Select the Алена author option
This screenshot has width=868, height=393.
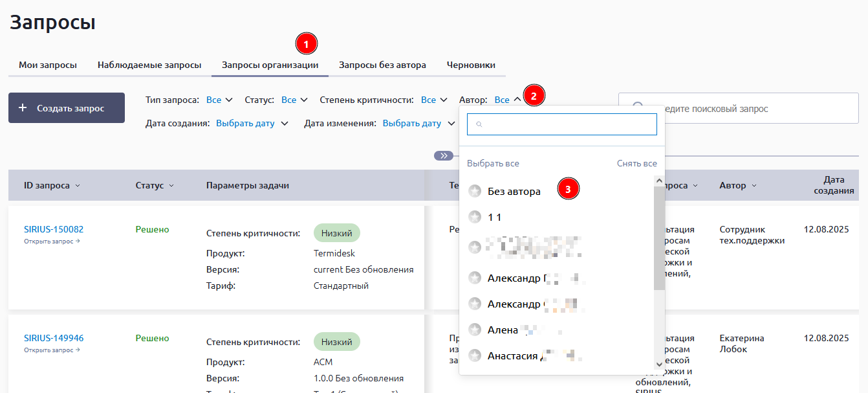pyautogui.click(x=503, y=330)
